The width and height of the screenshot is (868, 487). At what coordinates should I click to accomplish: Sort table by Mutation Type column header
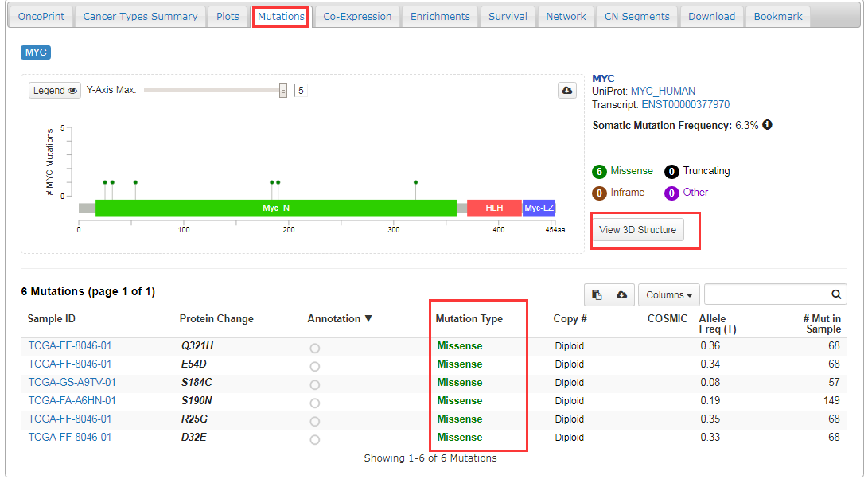469,318
